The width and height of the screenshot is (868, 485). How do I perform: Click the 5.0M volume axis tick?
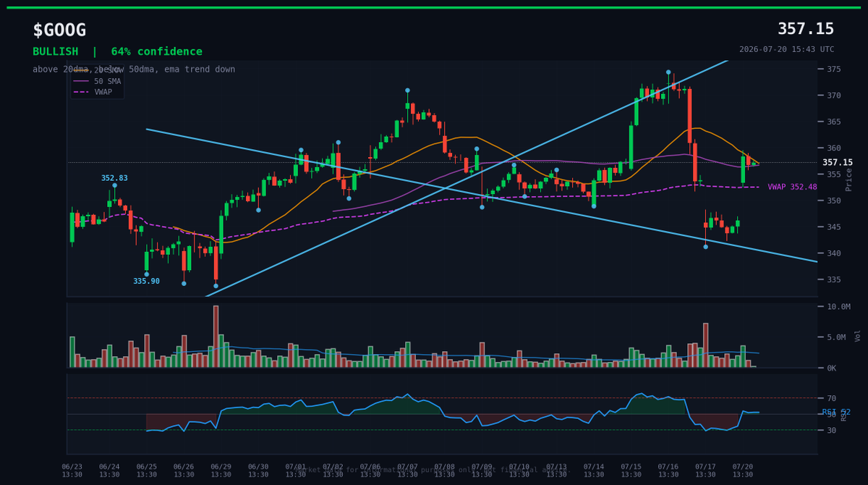click(x=836, y=337)
